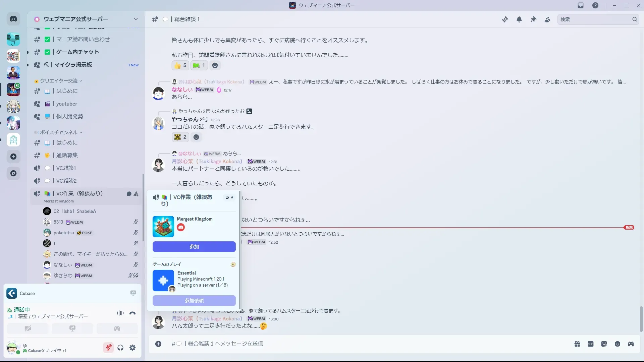Toggle the camera button in the voice panel

click(28, 328)
